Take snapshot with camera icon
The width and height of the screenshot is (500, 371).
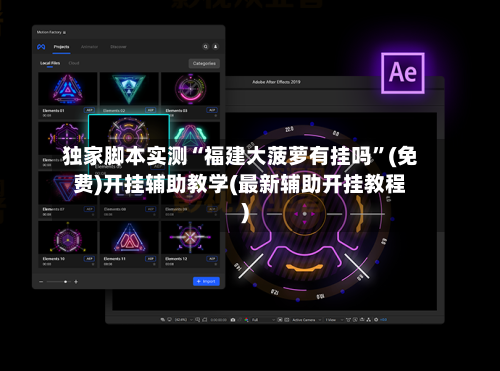[233, 320]
